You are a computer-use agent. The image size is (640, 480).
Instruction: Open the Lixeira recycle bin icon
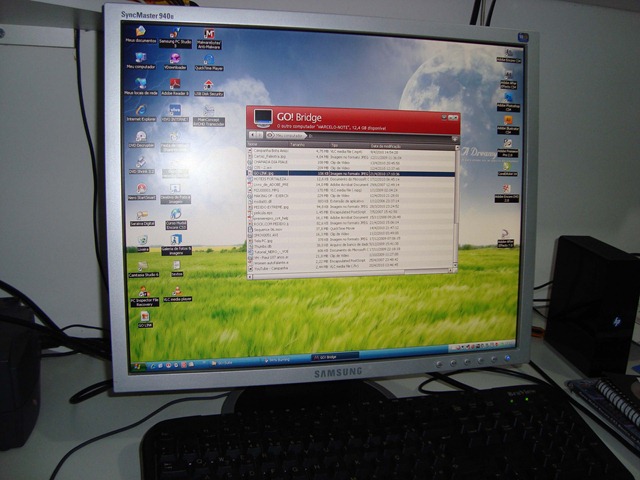click(142, 243)
